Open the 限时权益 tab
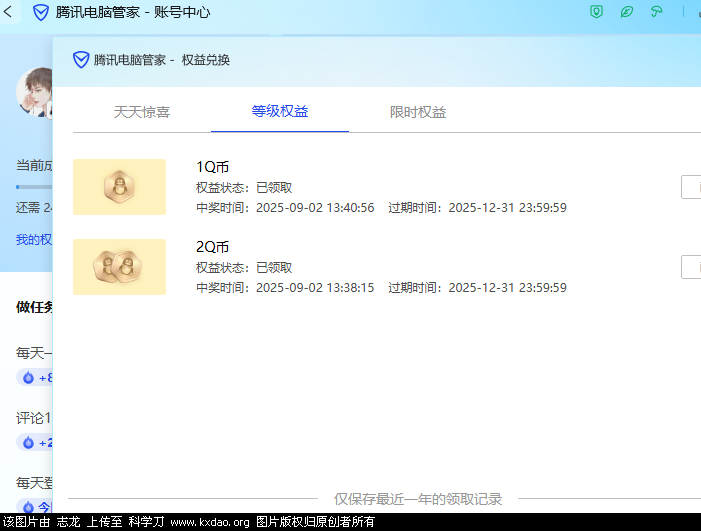Viewport: 701px width, 531px height. coord(418,112)
